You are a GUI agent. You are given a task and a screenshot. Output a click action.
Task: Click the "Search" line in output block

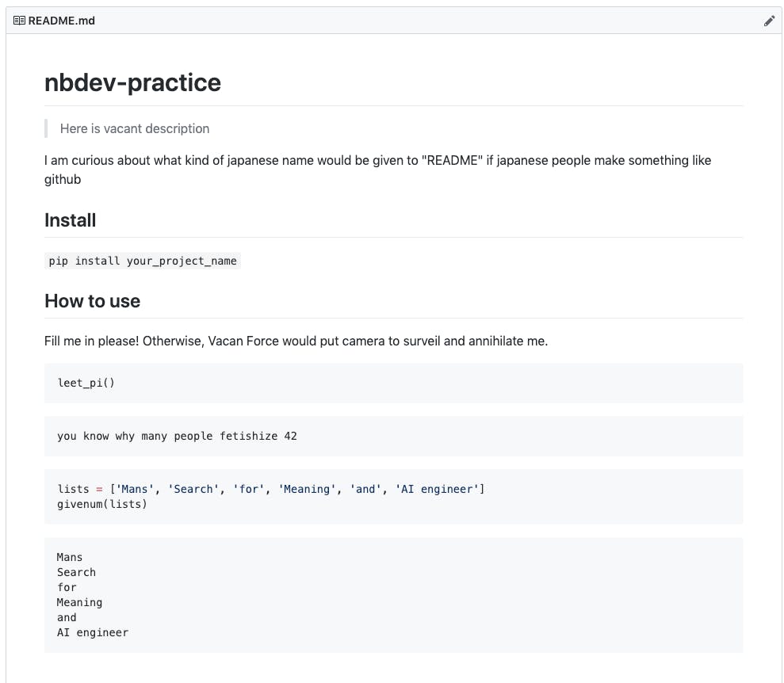tap(76, 572)
